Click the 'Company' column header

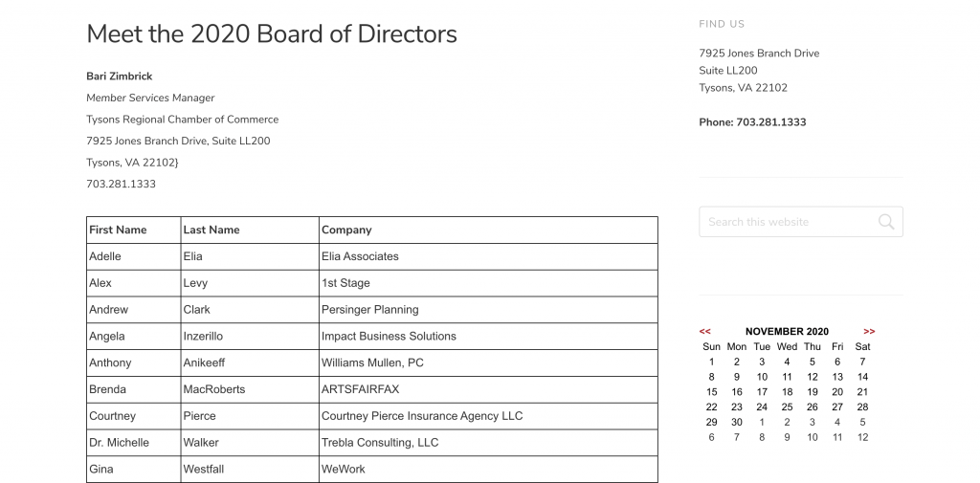tap(488, 230)
